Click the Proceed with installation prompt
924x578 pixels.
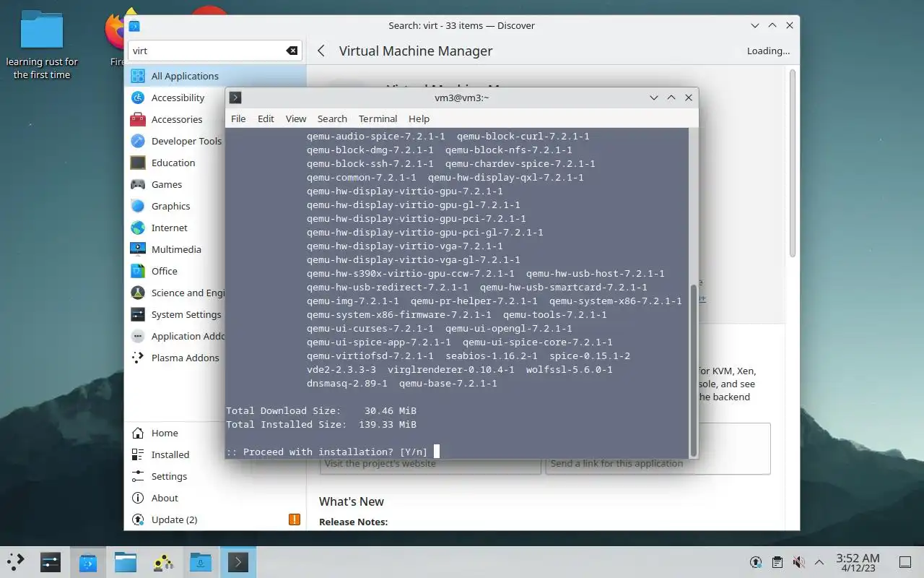point(326,452)
